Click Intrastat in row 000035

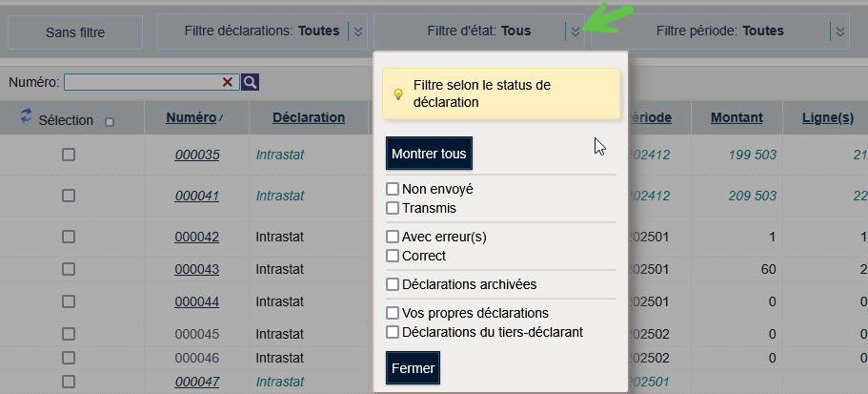(279, 156)
